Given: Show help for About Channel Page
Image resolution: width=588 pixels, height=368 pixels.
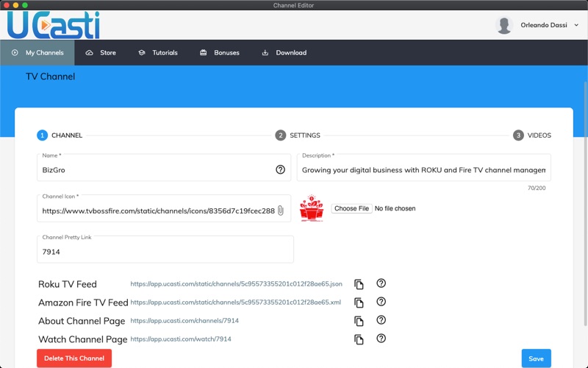Looking at the screenshot, I should click(381, 320).
